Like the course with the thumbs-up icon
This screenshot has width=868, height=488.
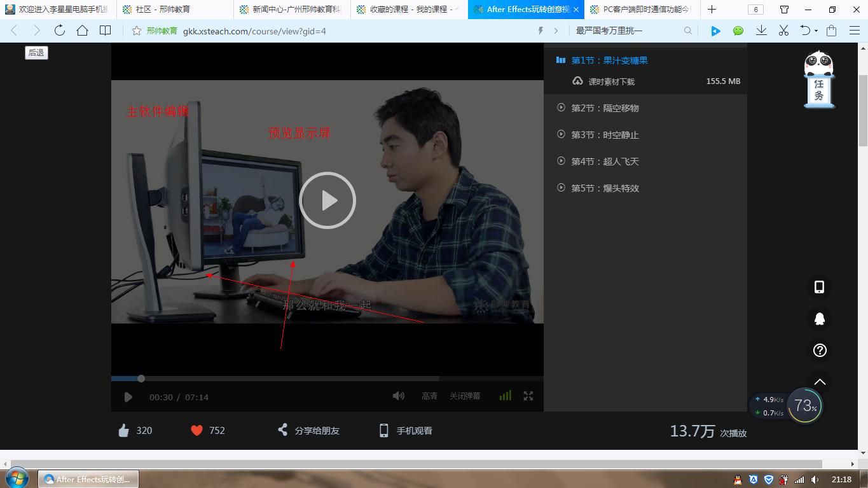124,431
